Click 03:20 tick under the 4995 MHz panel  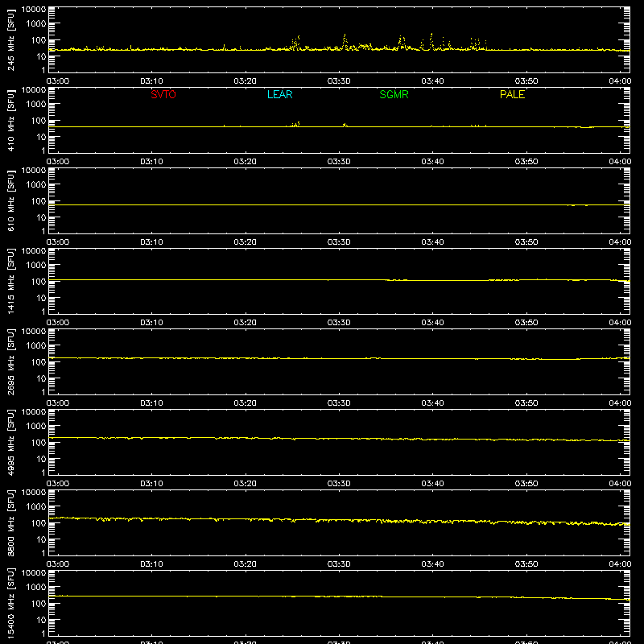(246, 484)
